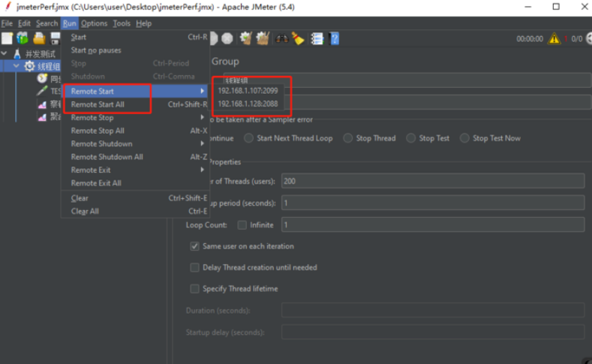Choose Clear from the Run menu
The height and width of the screenshot is (364, 592).
tap(136, 198)
